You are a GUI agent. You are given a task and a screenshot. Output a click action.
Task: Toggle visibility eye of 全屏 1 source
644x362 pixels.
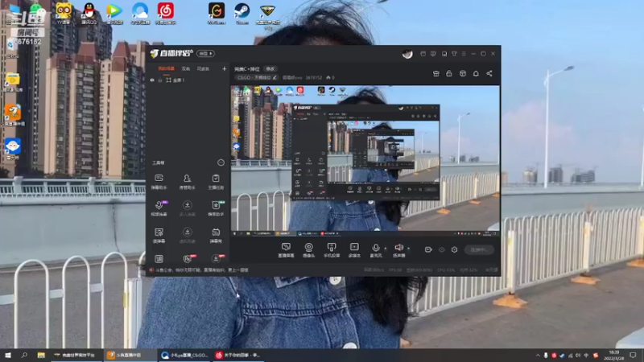(152, 80)
